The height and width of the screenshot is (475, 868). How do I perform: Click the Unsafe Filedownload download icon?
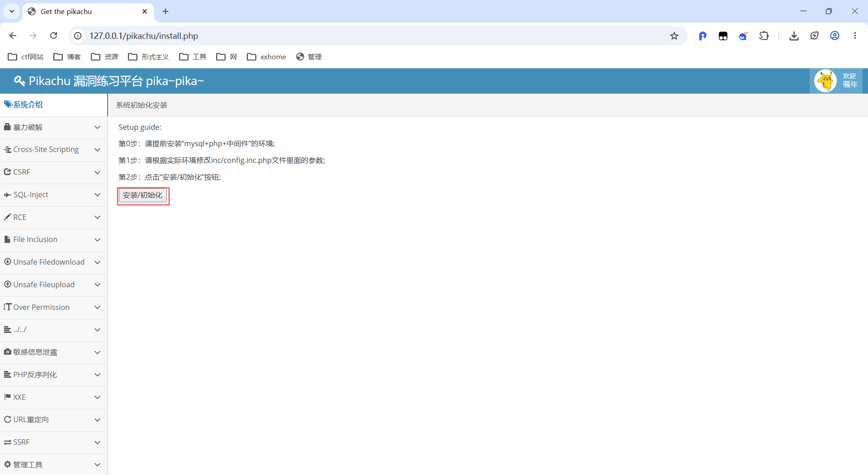pyautogui.click(x=7, y=261)
